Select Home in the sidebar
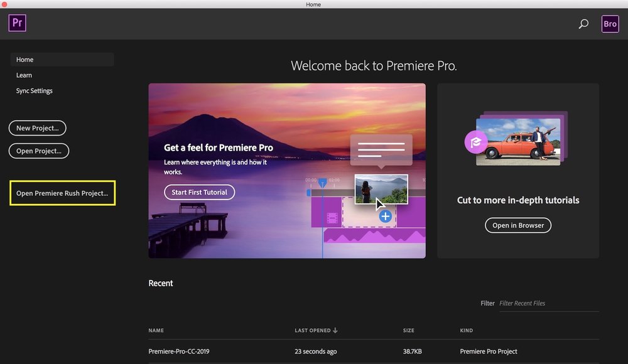The image size is (628, 364). [x=62, y=59]
